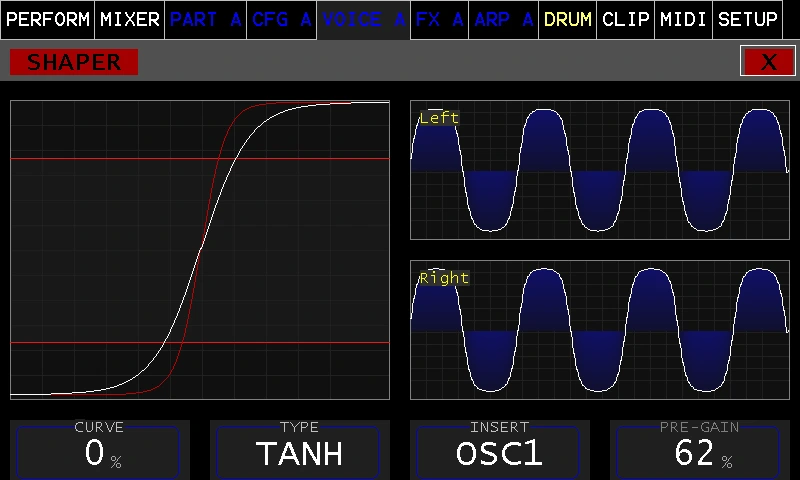Change the shaper TYPE TANH selector
The height and width of the screenshot is (480, 800).
click(299, 450)
